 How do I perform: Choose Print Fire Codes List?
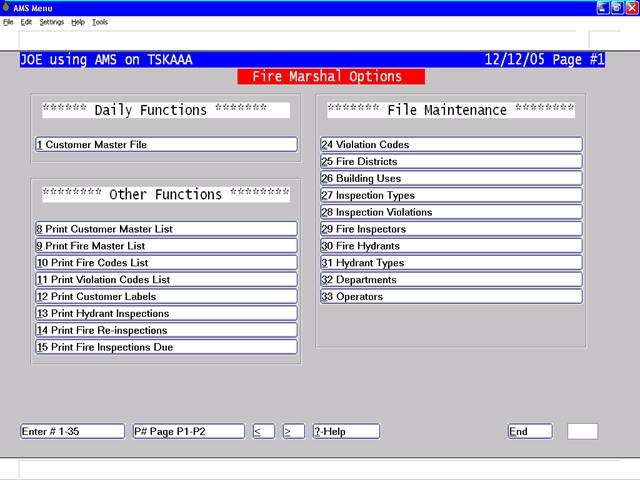pos(166,263)
